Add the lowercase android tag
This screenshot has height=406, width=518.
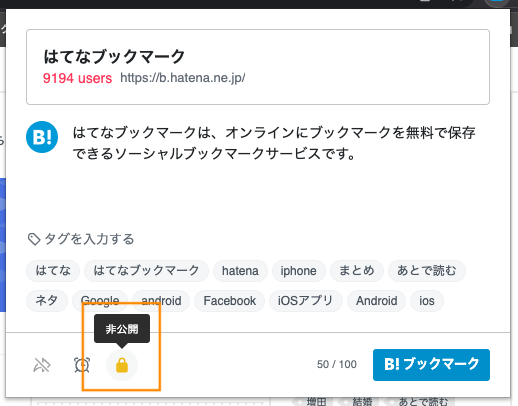point(161,301)
